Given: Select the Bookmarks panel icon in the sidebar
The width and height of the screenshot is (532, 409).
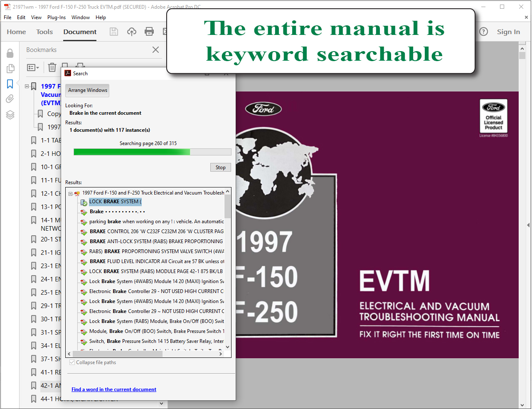Looking at the screenshot, I should click(x=10, y=84).
